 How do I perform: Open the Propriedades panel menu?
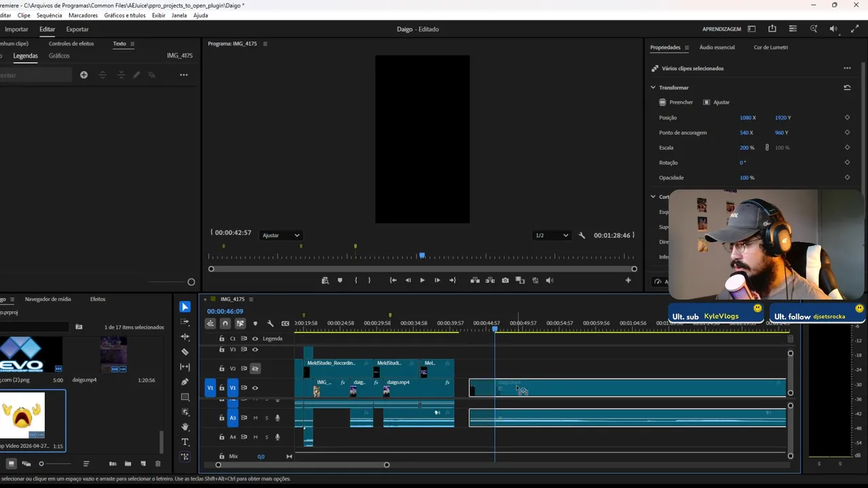click(x=686, y=47)
